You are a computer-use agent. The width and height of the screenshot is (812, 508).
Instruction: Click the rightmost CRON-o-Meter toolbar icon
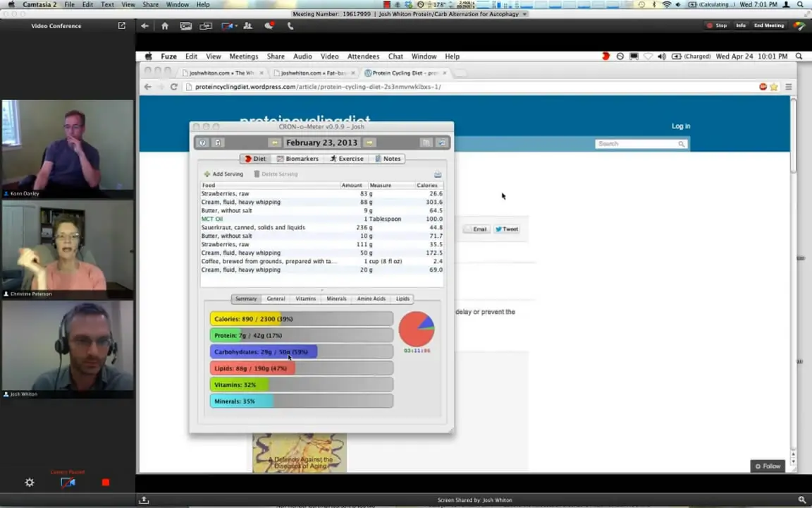pyautogui.click(x=442, y=143)
